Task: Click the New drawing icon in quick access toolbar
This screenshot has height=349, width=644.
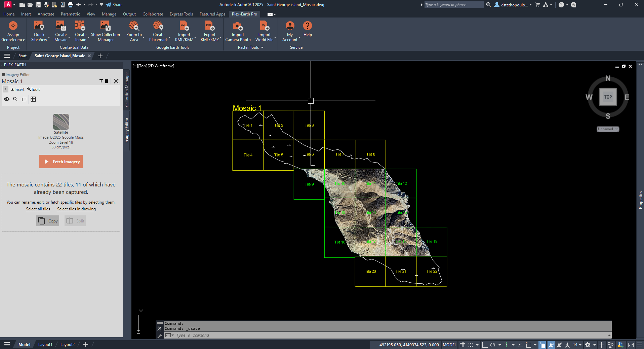Action: (x=22, y=5)
